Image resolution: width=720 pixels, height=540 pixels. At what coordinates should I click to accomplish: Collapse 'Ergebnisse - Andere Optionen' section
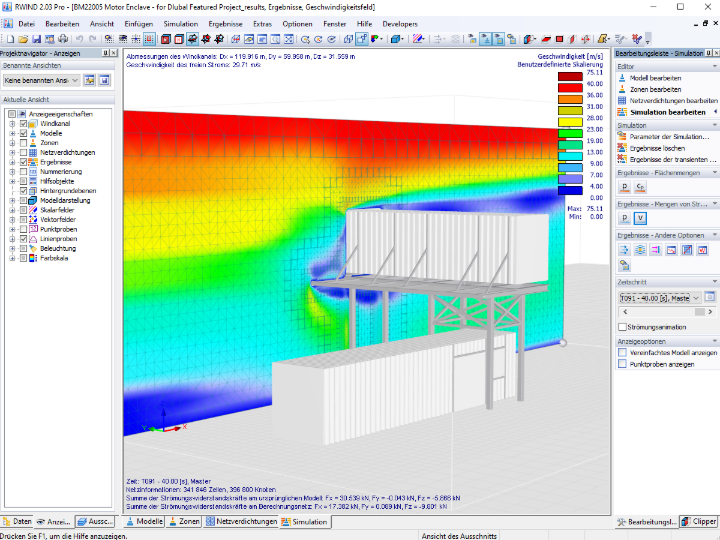(x=667, y=235)
